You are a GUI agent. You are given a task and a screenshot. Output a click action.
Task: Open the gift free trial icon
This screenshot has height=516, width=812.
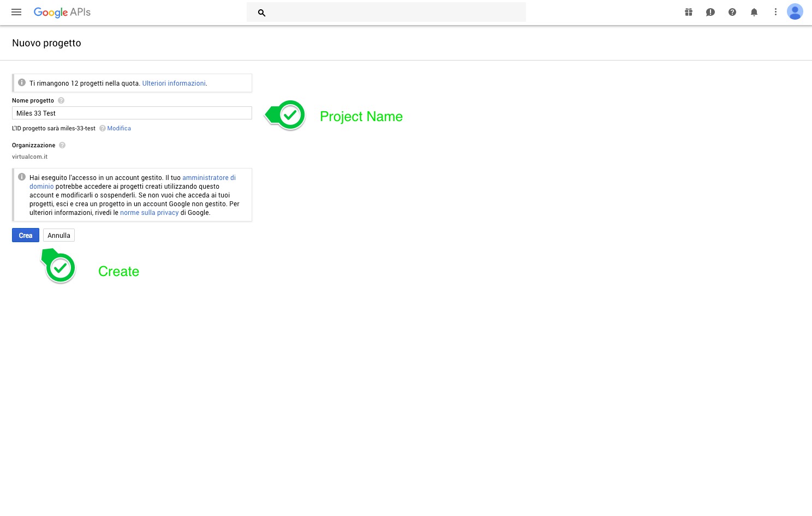point(689,12)
